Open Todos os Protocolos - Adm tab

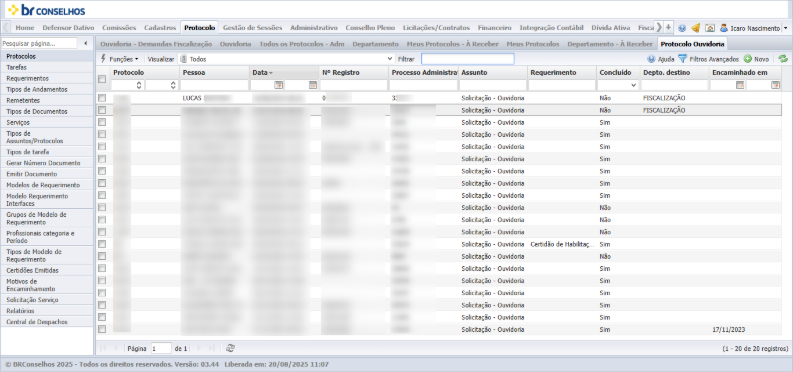tap(302, 44)
